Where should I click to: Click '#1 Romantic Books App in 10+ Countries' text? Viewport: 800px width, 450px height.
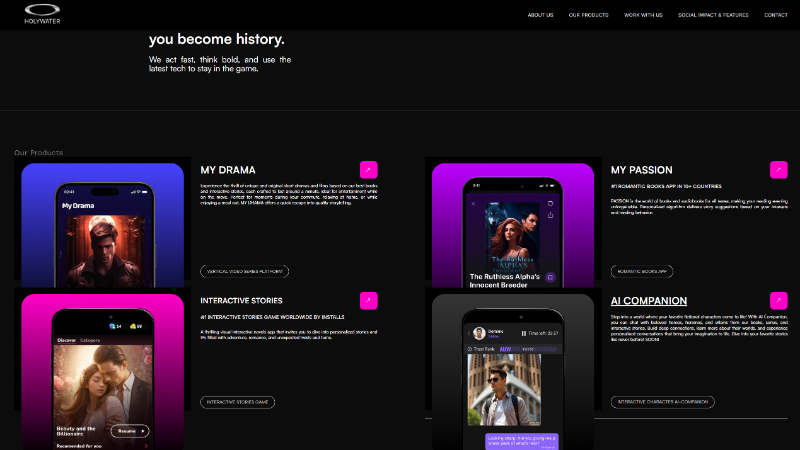[666, 186]
